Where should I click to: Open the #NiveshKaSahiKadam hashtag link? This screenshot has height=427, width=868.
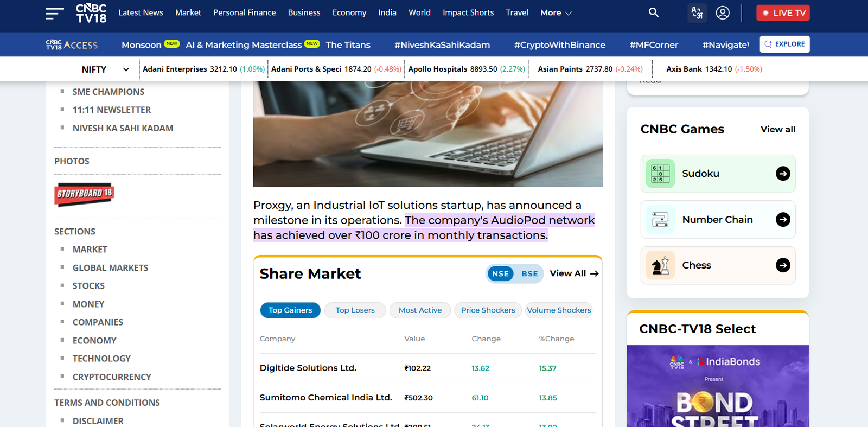pos(442,44)
